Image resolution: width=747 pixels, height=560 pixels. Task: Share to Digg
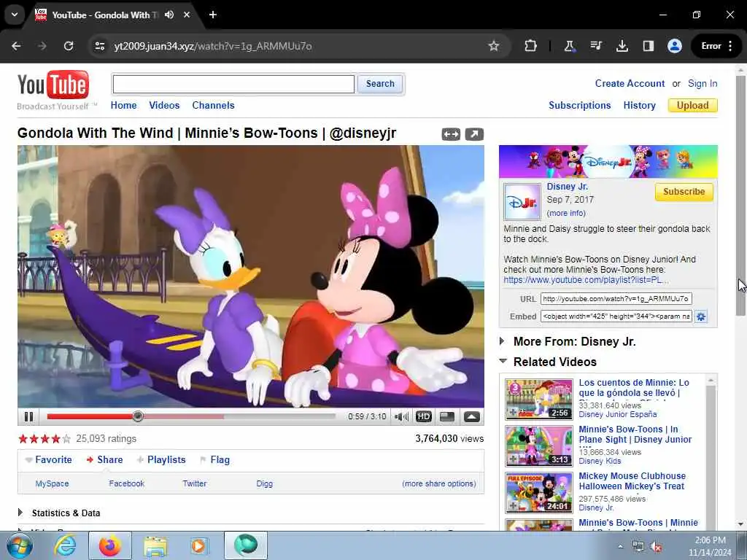264,484
